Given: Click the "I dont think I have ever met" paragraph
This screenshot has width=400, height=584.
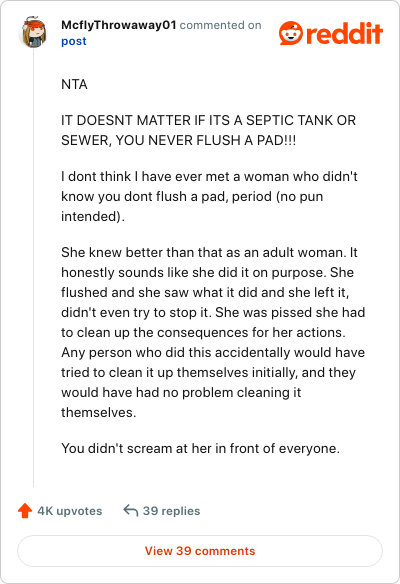Looking at the screenshot, I should coord(209,196).
